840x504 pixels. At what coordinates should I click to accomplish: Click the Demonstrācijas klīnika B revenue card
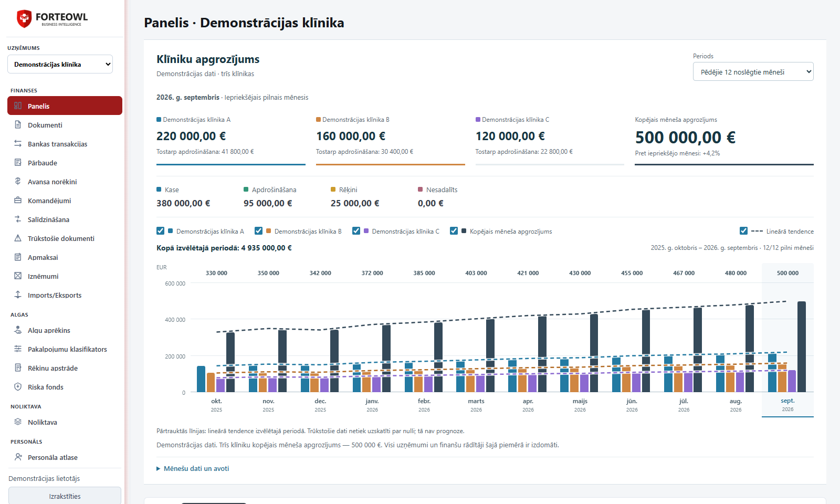click(391, 140)
